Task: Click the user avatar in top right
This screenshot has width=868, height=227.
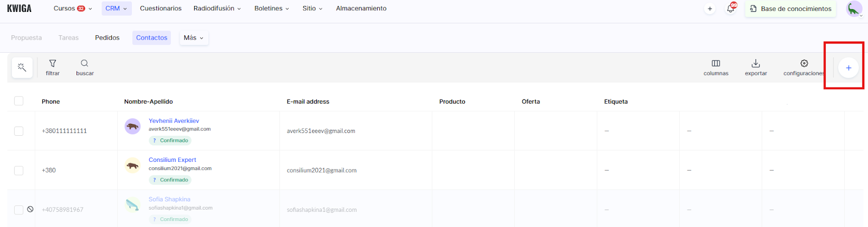Action: tap(854, 9)
